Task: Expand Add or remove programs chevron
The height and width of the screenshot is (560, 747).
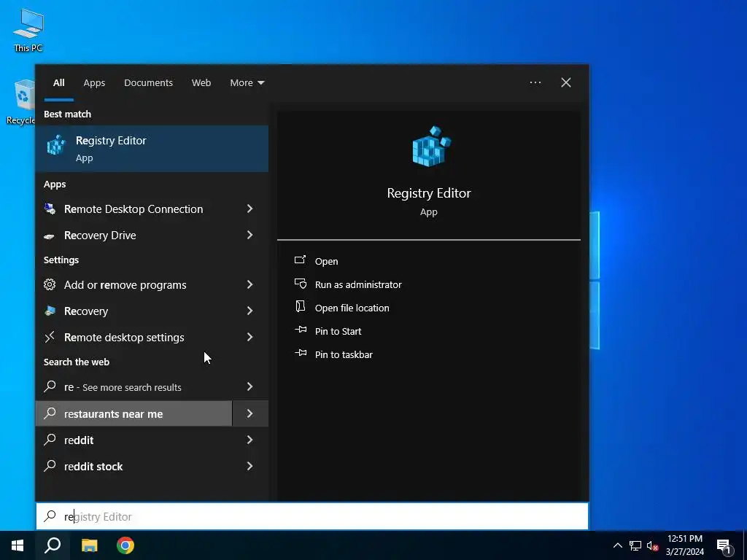Action: pyautogui.click(x=249, y=284)
